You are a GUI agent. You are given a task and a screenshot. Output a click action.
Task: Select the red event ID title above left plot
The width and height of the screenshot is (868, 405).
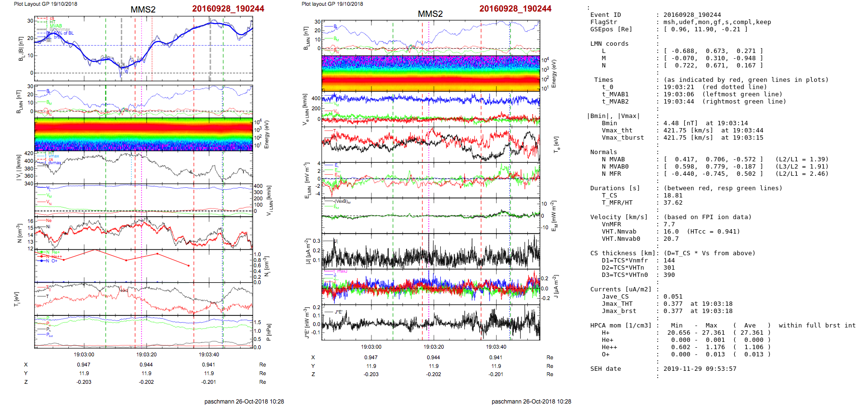228,9
